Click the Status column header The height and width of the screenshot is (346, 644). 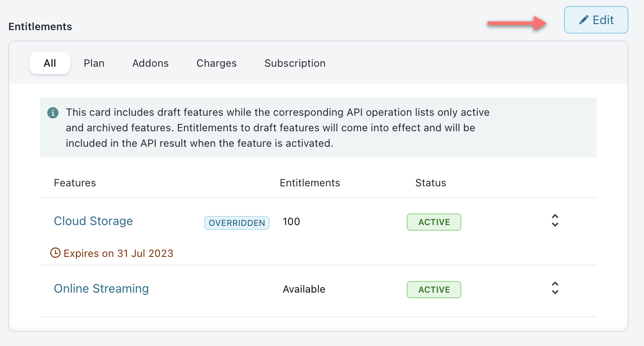pos(430,183)
